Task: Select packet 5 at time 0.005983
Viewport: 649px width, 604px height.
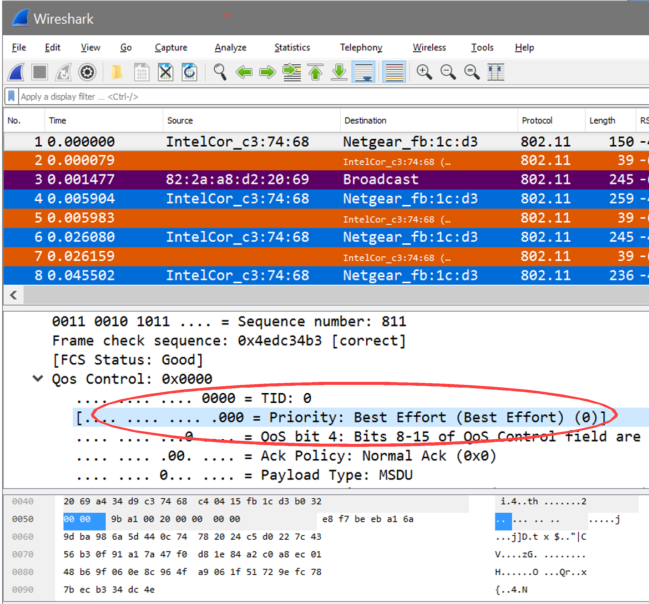Action: click(326, 218)
